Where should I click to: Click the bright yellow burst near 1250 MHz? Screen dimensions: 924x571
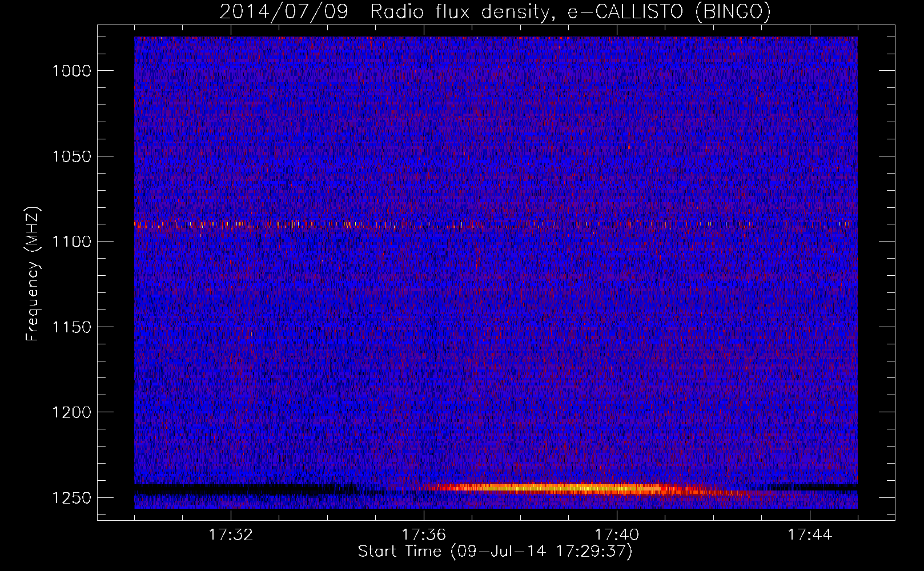560,488
